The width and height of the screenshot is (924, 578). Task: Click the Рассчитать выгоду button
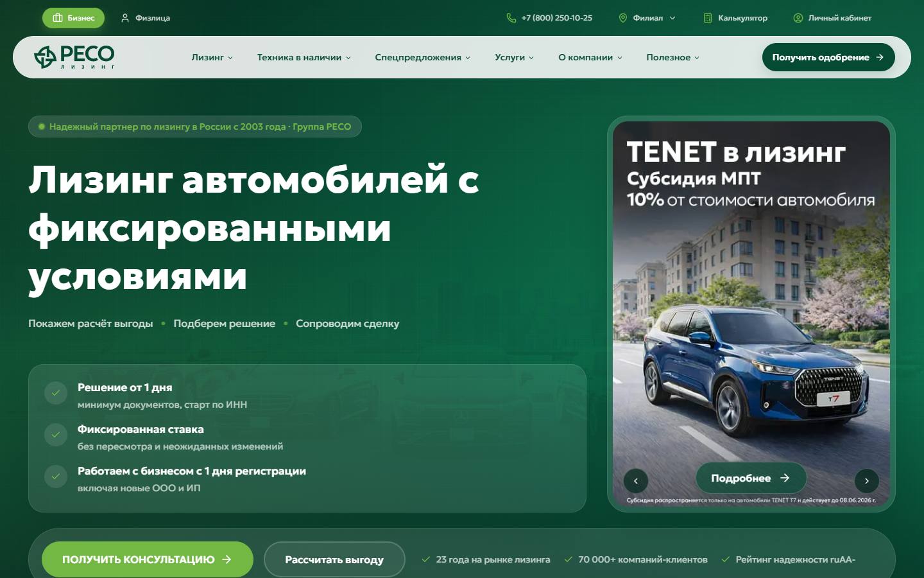pyautogui.click(x=334, y=559)
